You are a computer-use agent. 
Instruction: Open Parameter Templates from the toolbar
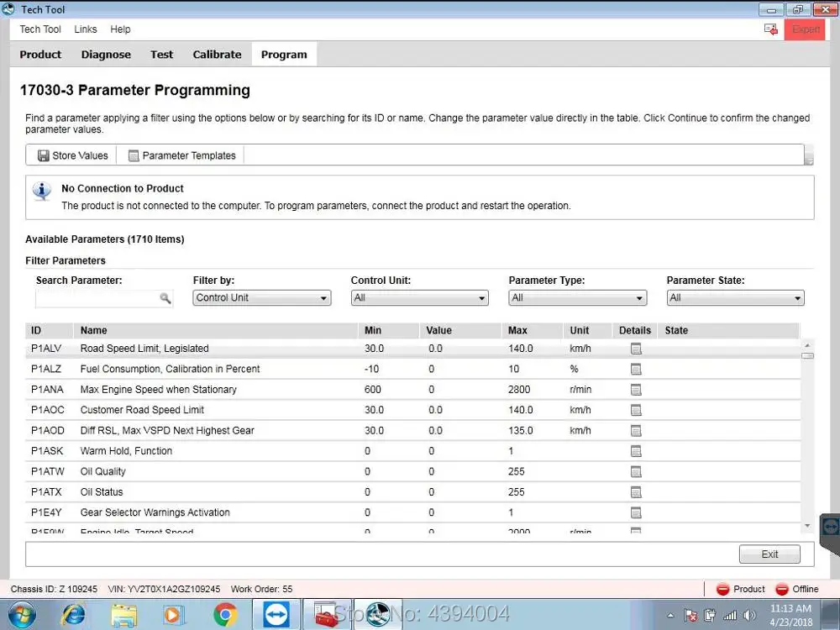coord(181,155)
